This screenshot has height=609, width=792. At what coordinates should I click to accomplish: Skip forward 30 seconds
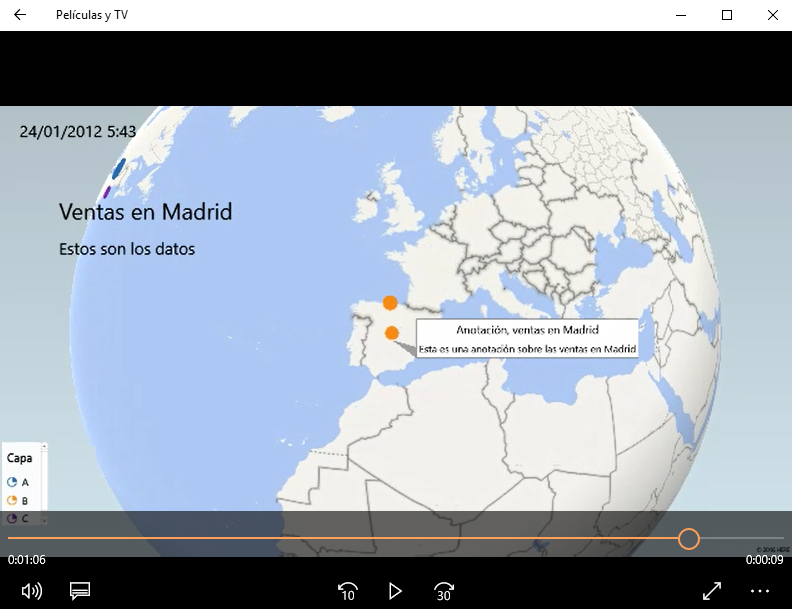click(x=444, y=590)
